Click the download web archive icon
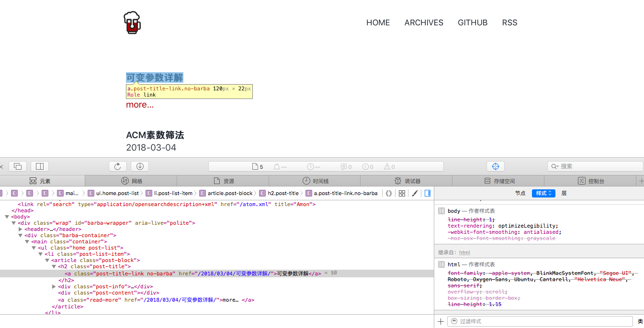The width and height of the screenshot is (644, 328). [140, 166]
